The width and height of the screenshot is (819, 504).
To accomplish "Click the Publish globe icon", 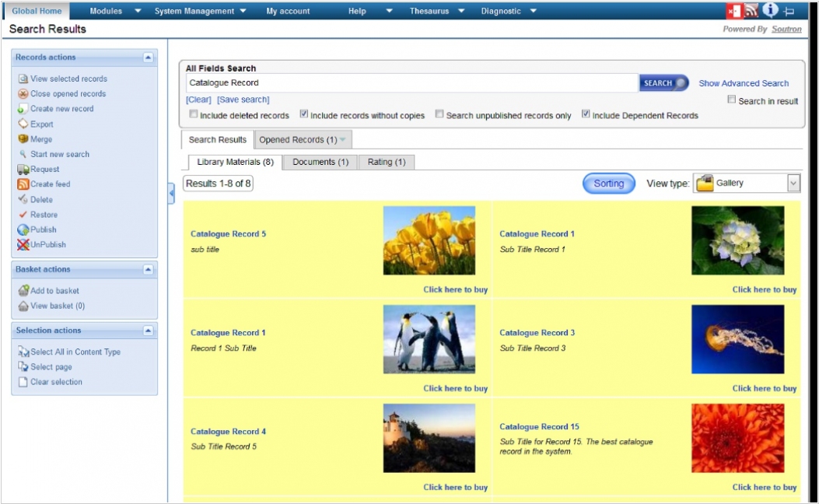I will (x=23, y=229).
